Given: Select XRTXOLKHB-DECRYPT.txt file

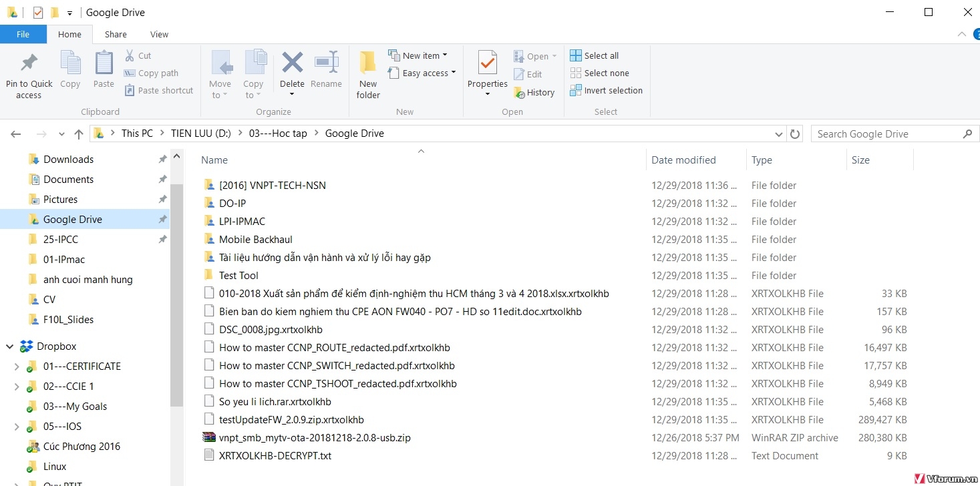Looking at the screenshot, I should tap(275, 455).
